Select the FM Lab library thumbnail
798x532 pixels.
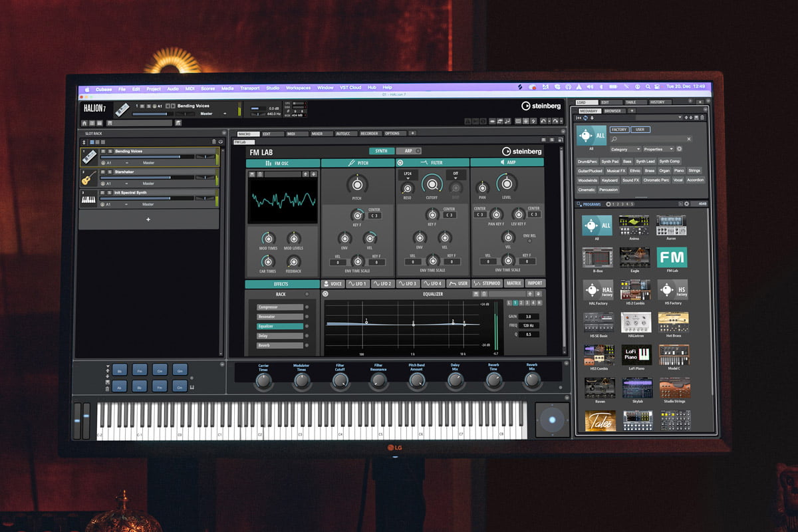[672, 257]
